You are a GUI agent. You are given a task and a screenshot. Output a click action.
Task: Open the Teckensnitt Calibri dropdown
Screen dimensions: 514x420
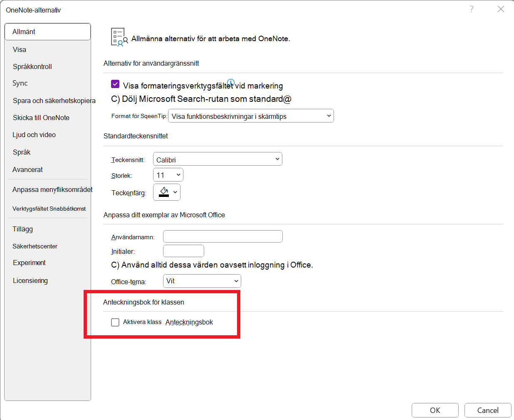pyautogui.click(x=217, y=159)
